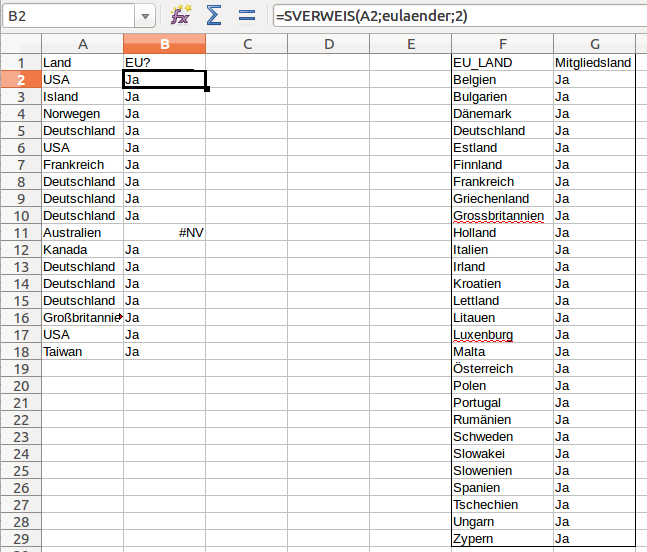647x552 pixels.
Task: Select the 'Malta' cell
Action: click(x=503, y=351)
